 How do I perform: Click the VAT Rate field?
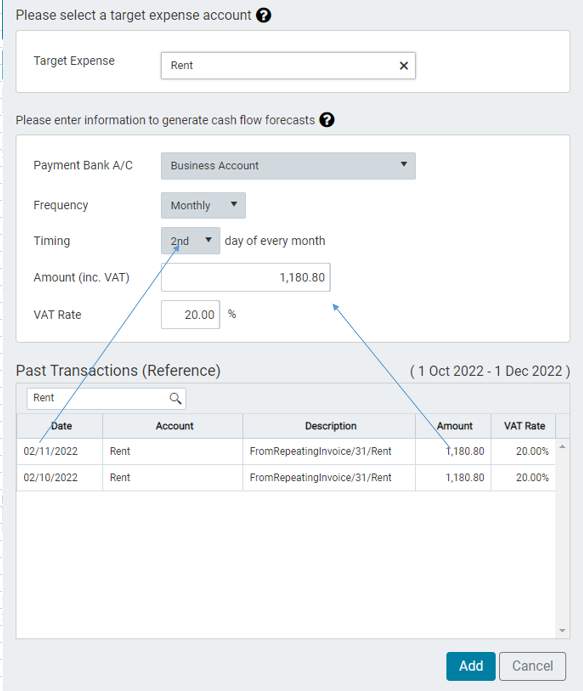(x=190, y=315)
